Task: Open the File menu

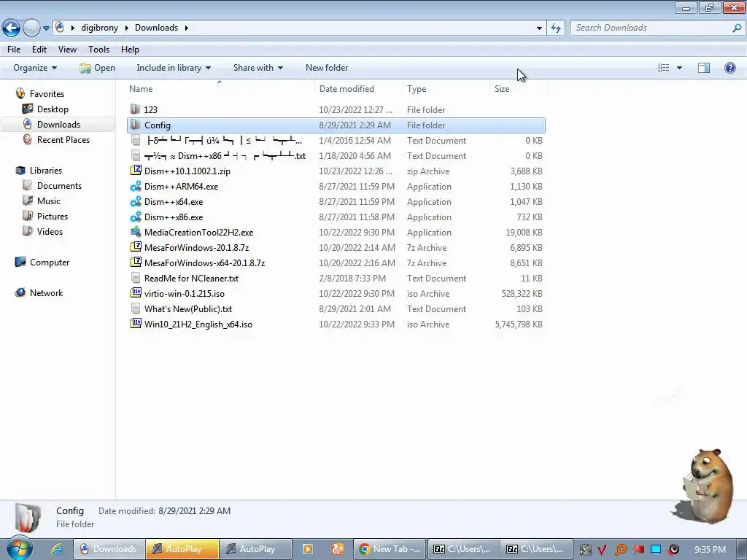Action: point(14,50)
